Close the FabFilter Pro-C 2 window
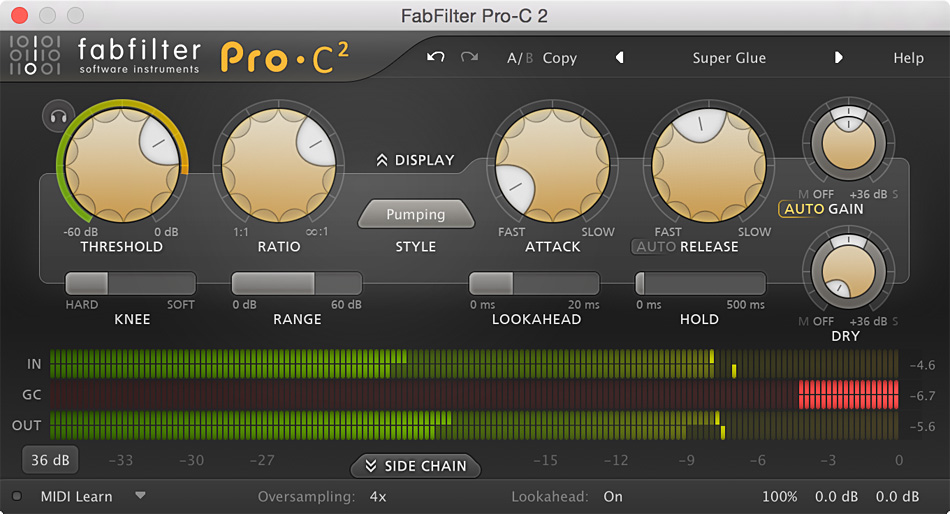 click(19, 15)
